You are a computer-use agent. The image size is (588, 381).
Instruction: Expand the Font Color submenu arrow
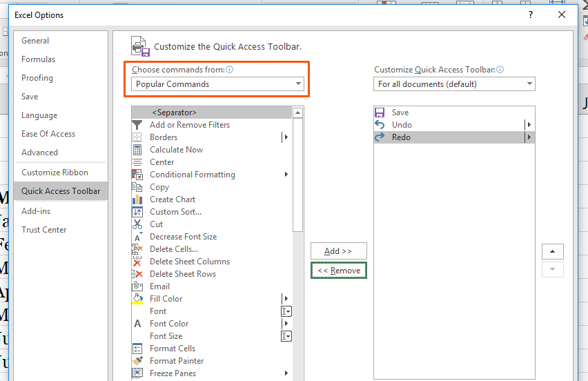coord(286,324)
